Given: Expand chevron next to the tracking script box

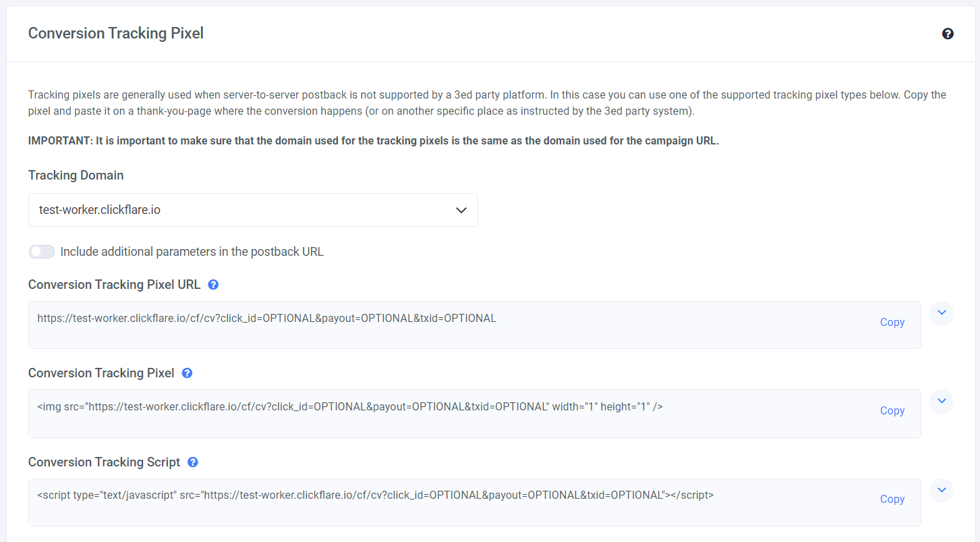Looking at the screenshot, I should [x=942, y=490].
